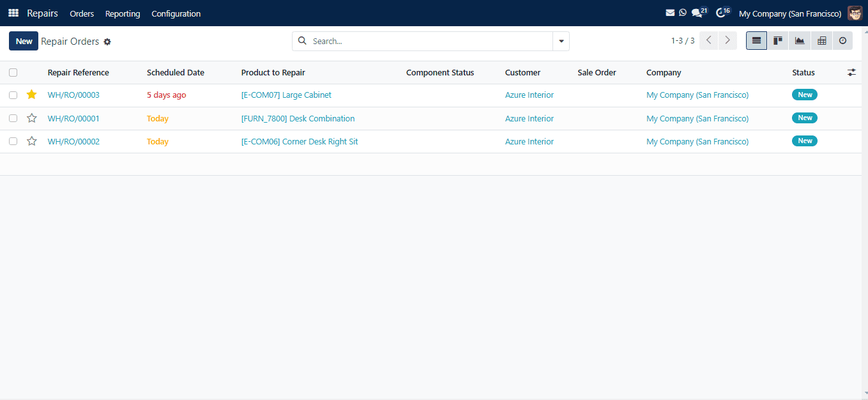
Task: Click product [E-COM06] Corner Desk Right Sit
Action: click(x=300, y=141)
